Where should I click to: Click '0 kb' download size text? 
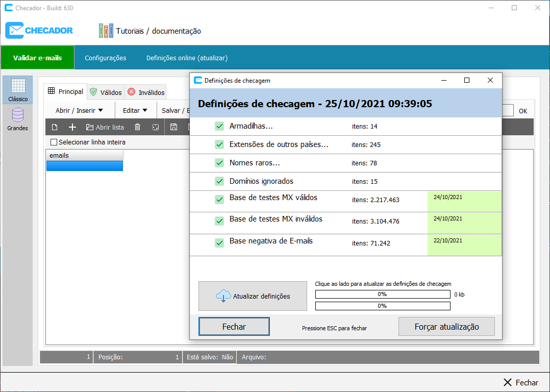click(459, 295)
